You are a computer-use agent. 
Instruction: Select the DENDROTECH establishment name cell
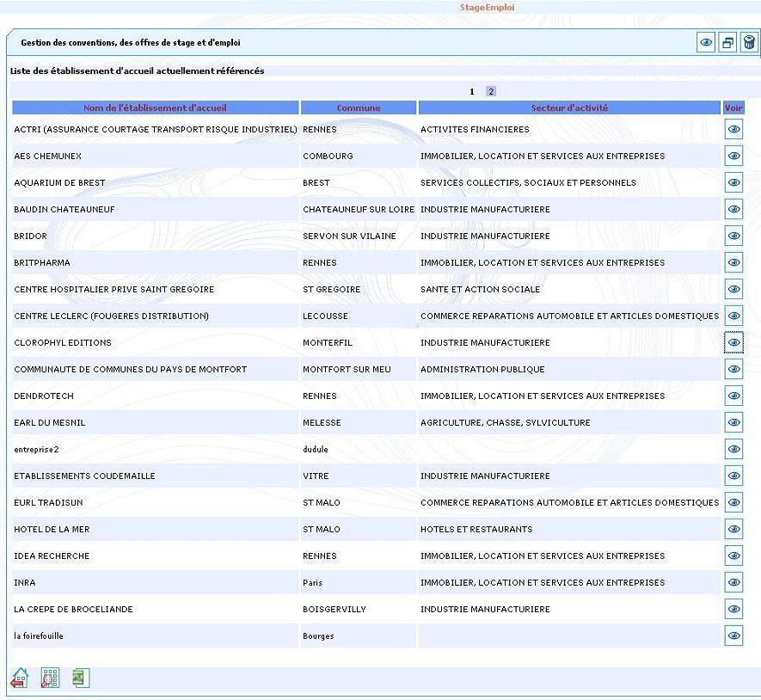coord(44,396)
